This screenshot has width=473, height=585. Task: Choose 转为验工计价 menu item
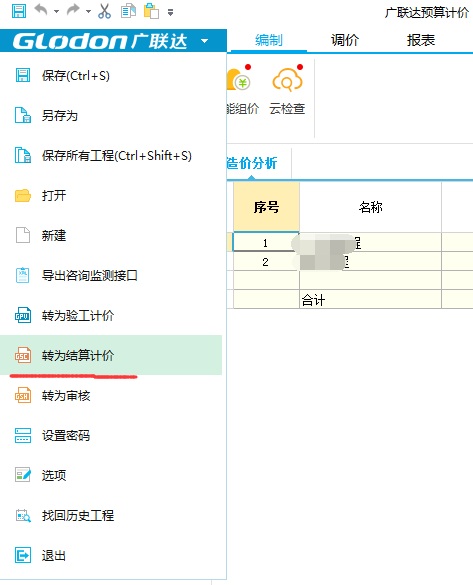[111, 315]
